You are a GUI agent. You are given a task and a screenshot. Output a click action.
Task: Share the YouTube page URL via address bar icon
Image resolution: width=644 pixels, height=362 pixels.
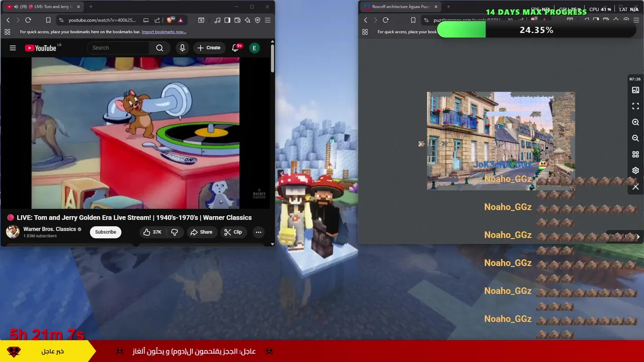pyautogui.click(x=157, y=20)
